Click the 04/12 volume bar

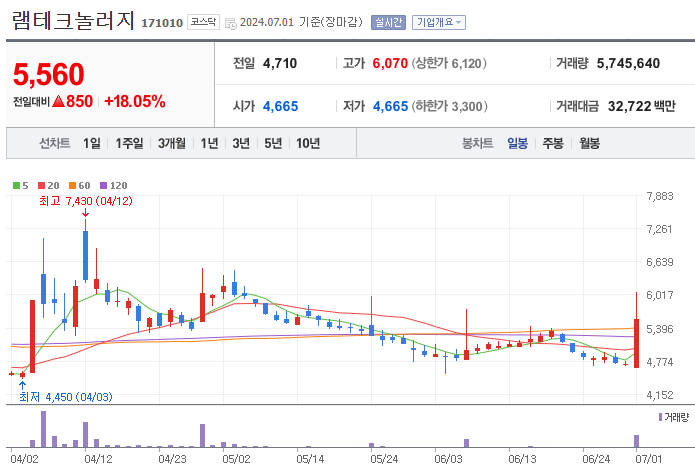86,435
